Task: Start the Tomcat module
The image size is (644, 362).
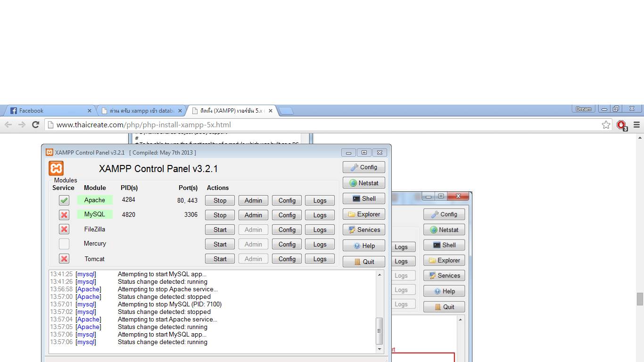Action: [x=220, y=259]
